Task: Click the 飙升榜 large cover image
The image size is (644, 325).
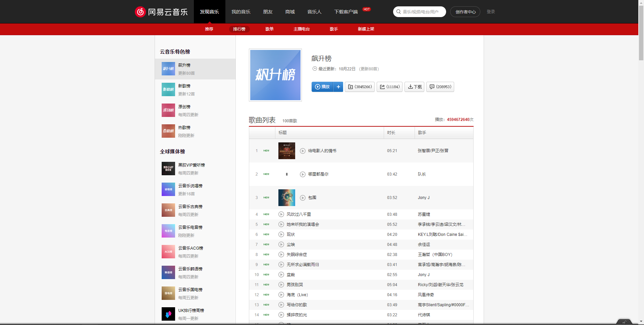Action: coord(275,75)
